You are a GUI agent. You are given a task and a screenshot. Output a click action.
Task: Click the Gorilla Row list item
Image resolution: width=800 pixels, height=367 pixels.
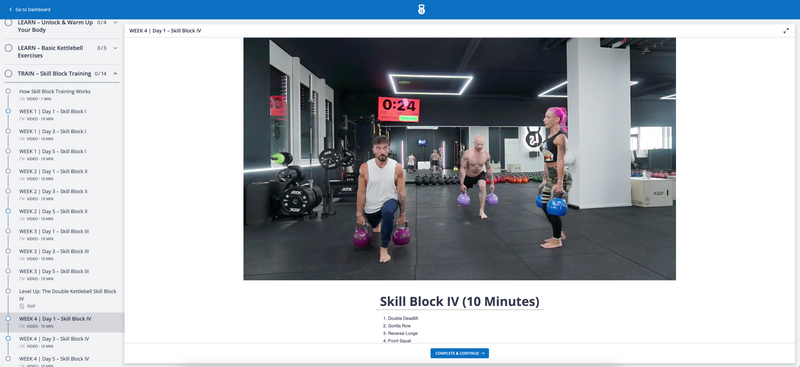coord(399,326)
